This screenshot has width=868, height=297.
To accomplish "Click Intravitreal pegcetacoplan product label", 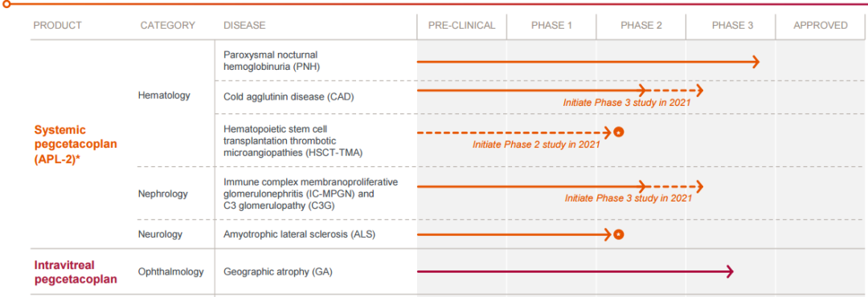I will click(76, 272).
